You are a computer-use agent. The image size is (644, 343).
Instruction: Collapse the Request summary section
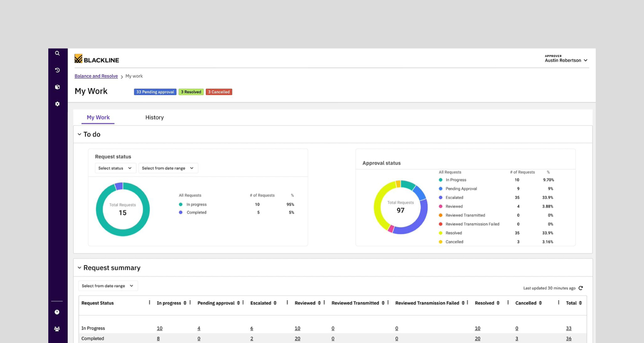pos(79,268)
